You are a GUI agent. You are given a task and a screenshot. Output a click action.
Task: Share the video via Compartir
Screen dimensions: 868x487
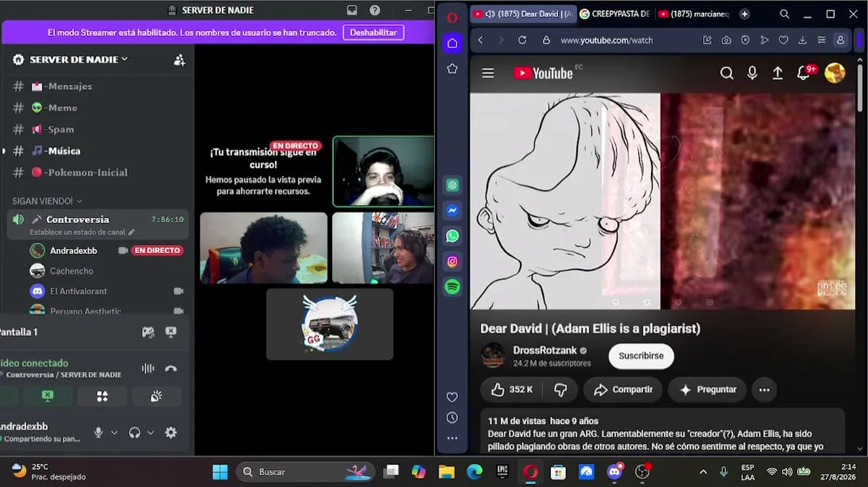pyautogui.click(x=623, y=390)
